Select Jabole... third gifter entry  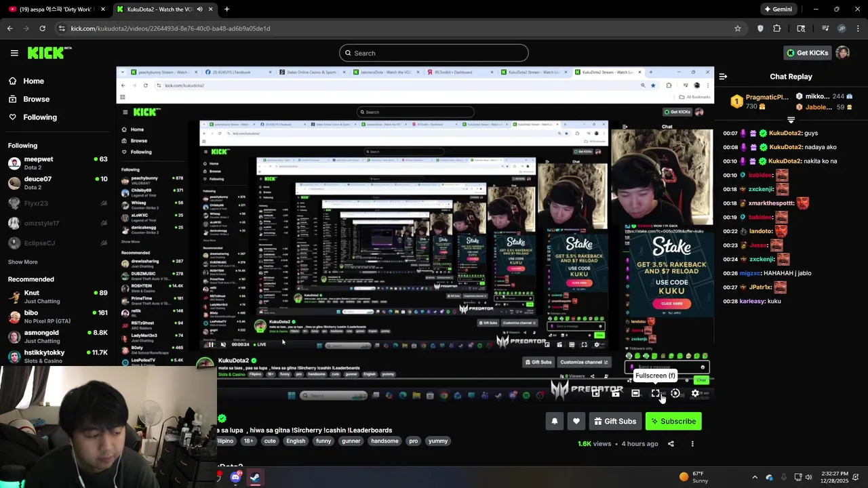(825, 107)
